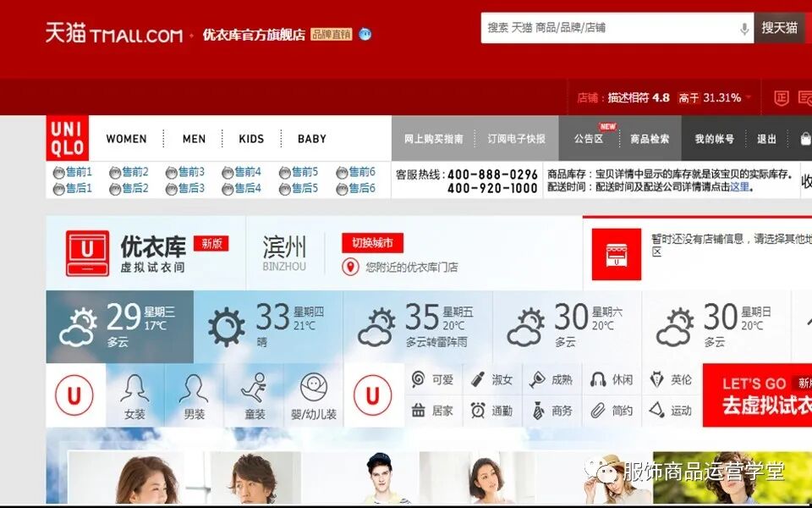Image resolution: width=812 pixels, height=508 pixels.
Task: Contact after-sales agent 售后3
Action: [185, 189]
